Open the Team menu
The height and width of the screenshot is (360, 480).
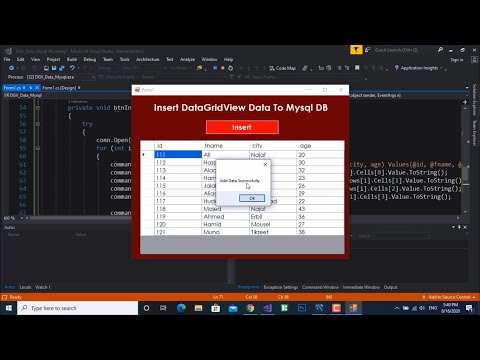tap(108, 59)
